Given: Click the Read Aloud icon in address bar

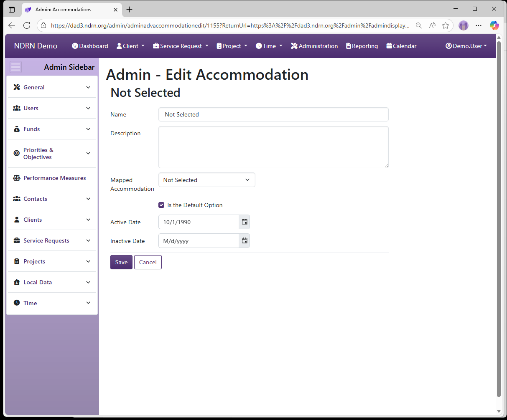Looking at the screenshot, I should [x=432, y=25].
